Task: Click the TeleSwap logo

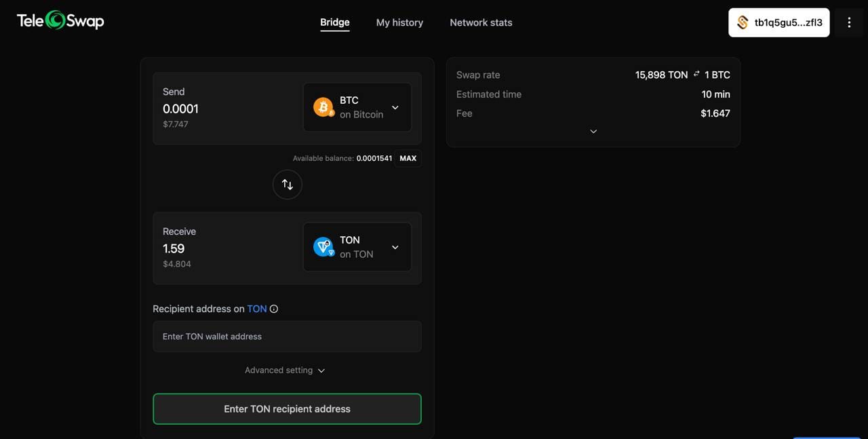Action: [x=60, y=20]
